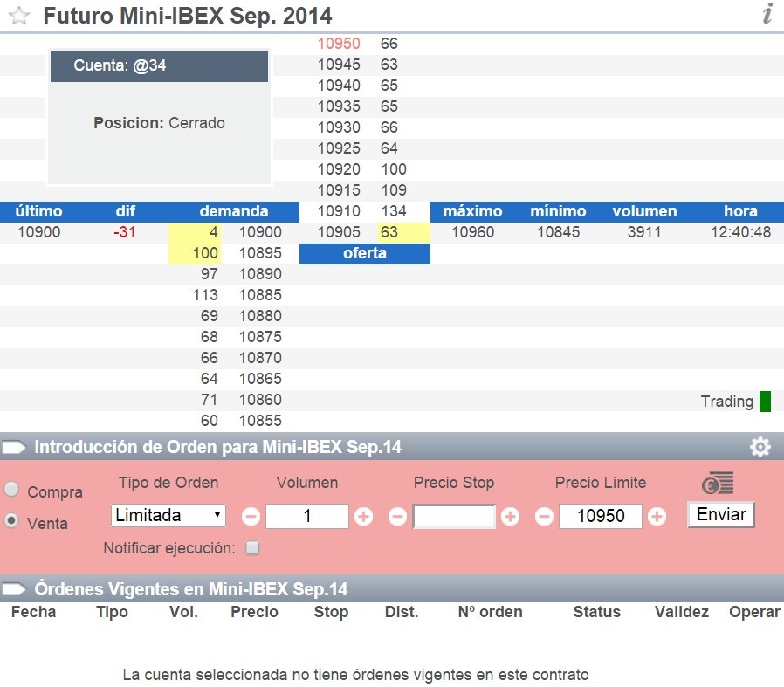This screenshot has width=784, height=687.
Task: Increase Volumen with plus button
Action: point(363,517)
